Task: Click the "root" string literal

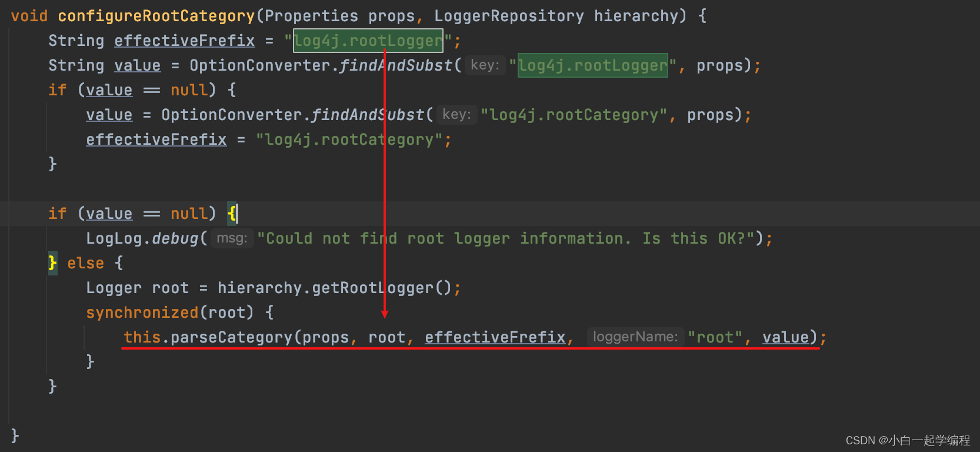Action: pos(715,337)
